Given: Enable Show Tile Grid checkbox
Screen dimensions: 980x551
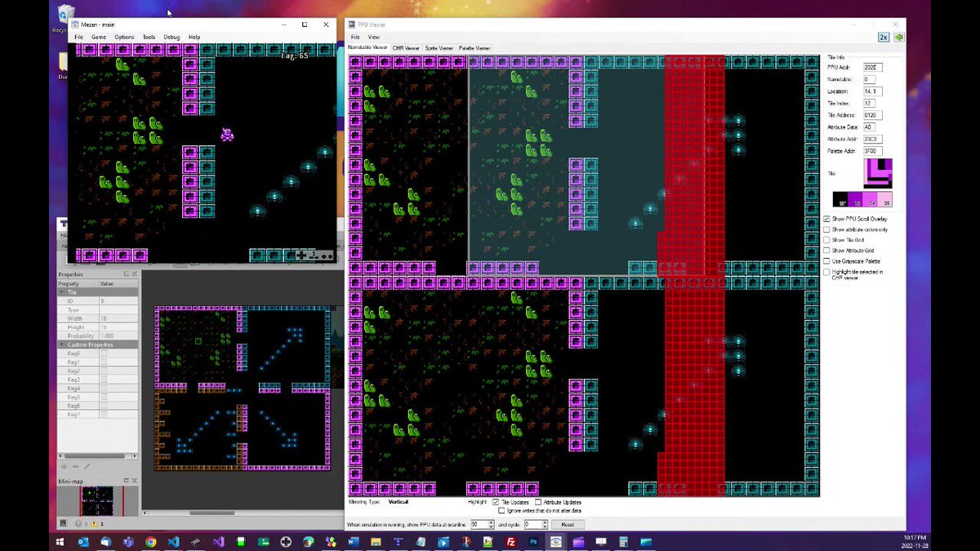Looking at the screenshot, I should tap(826, 240).
